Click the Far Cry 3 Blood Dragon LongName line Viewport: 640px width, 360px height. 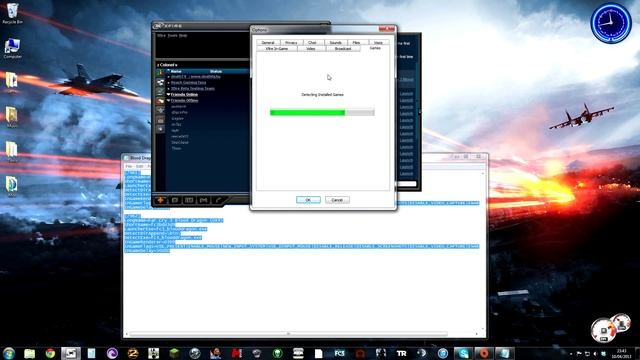pyautogui.click(x=173, y=220)
